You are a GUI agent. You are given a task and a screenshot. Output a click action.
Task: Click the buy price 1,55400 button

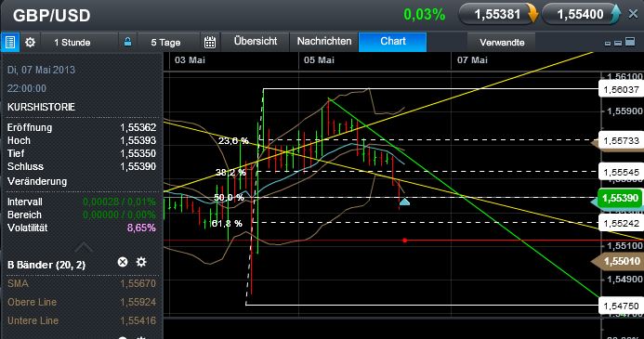click(x=581, y=15)
